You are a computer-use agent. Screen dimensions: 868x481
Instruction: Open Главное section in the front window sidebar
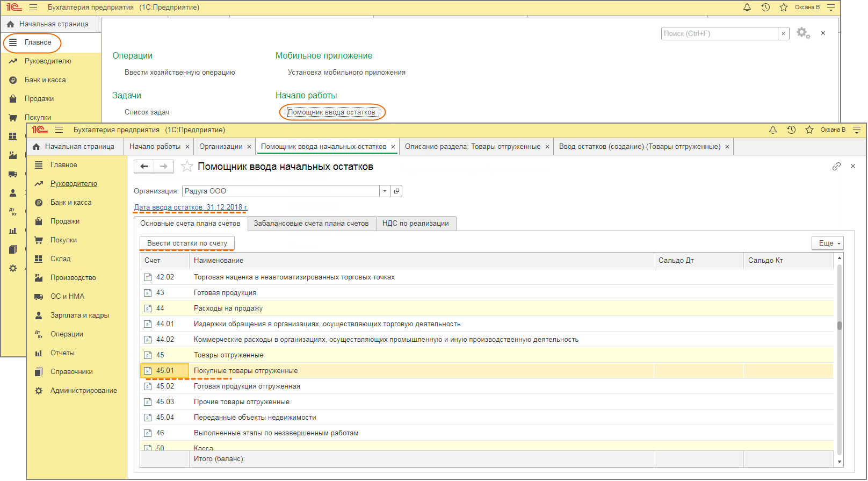(63, 165)
